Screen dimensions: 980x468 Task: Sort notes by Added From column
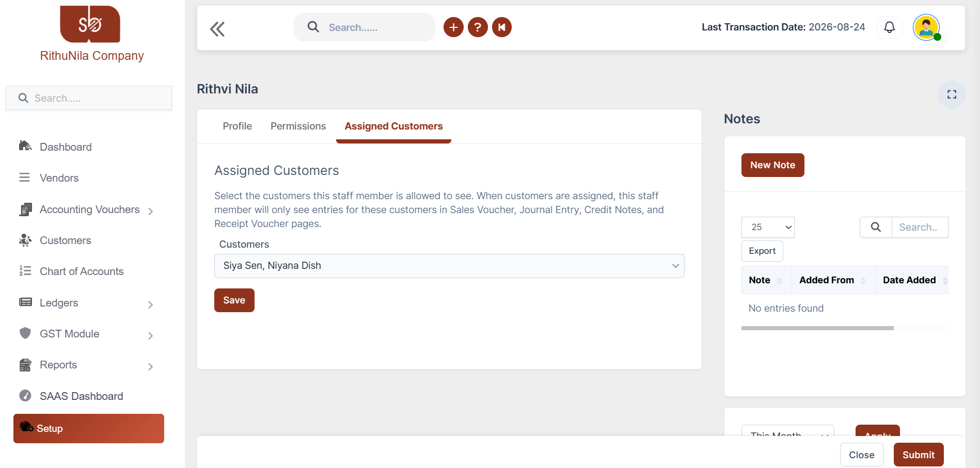(833, 280)
